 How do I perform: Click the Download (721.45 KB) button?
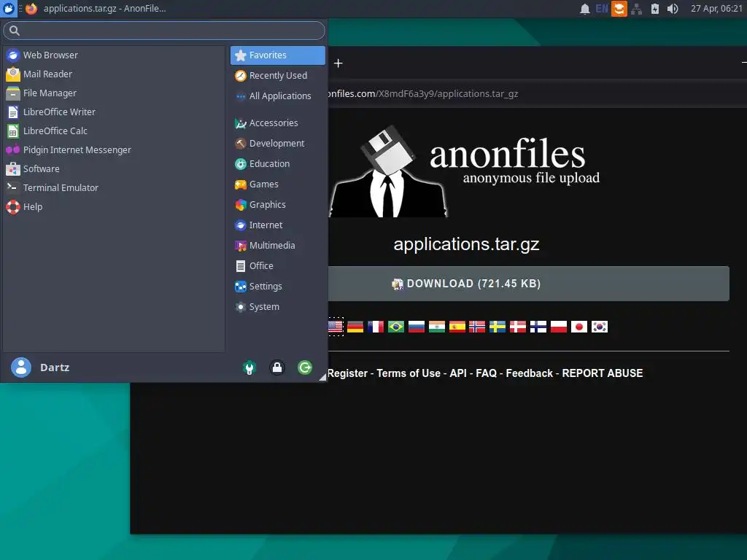point(528,284)
